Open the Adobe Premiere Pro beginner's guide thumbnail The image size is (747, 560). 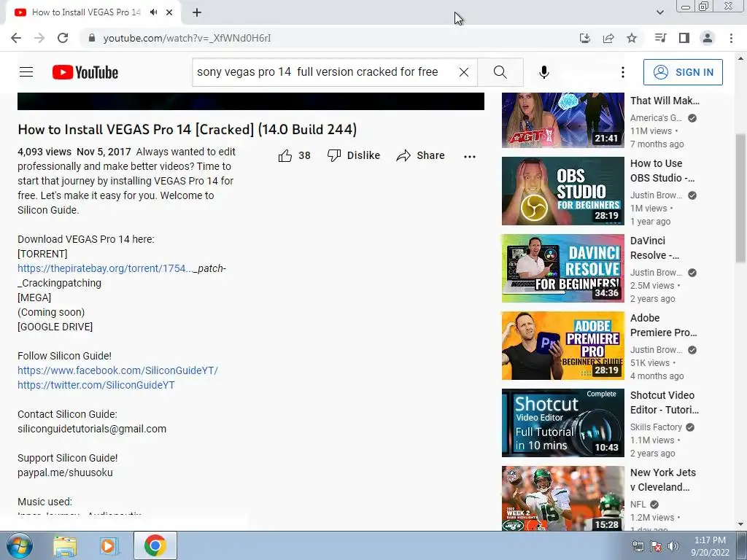[562, 346]
